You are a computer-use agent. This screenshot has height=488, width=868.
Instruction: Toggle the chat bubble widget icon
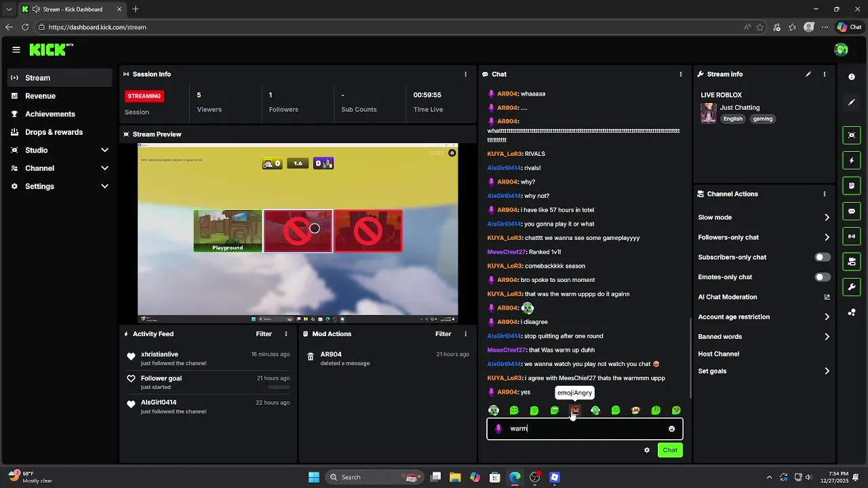point(852,211)
